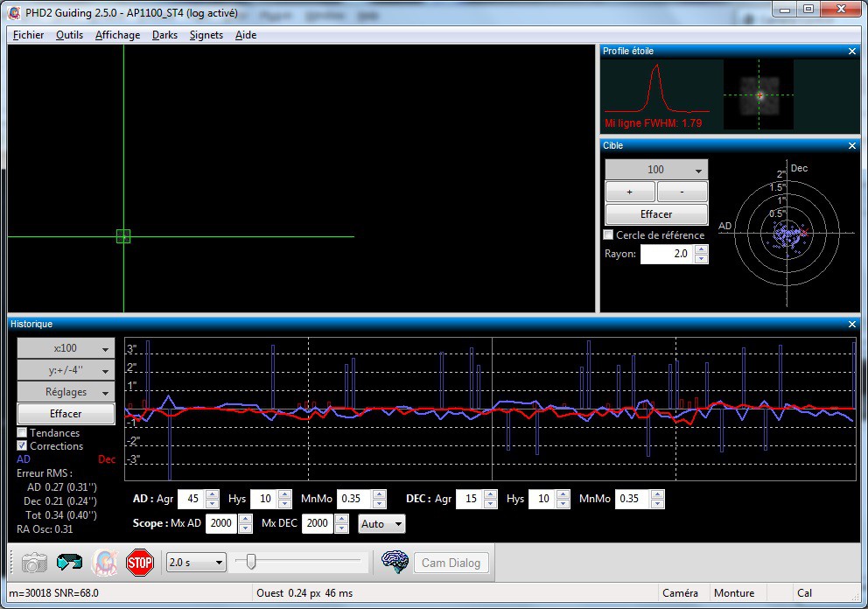The image size is (868, 609).
Task: Click the PHD2 application icon in title bar
Action: point(14,12)
